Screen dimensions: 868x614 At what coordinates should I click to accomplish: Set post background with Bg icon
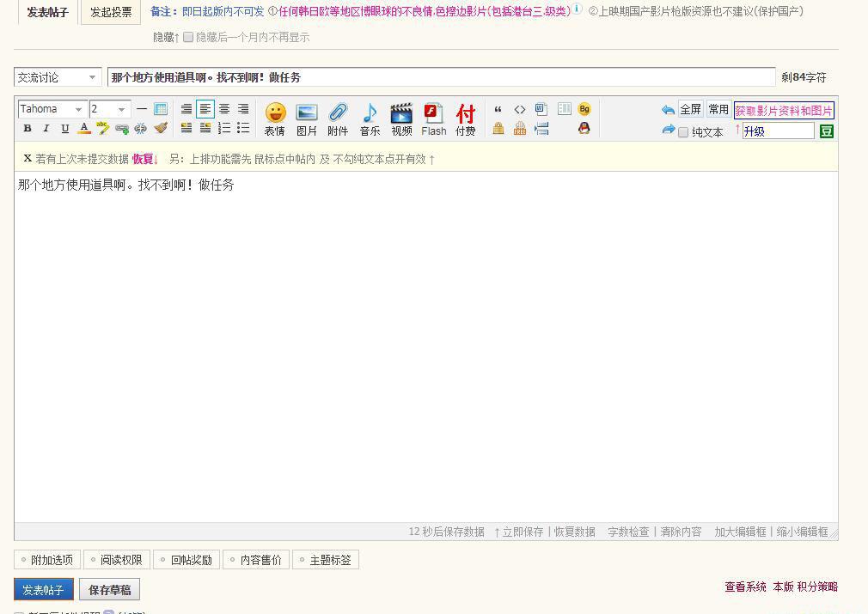pyautogui.click(x=584, y=109)
